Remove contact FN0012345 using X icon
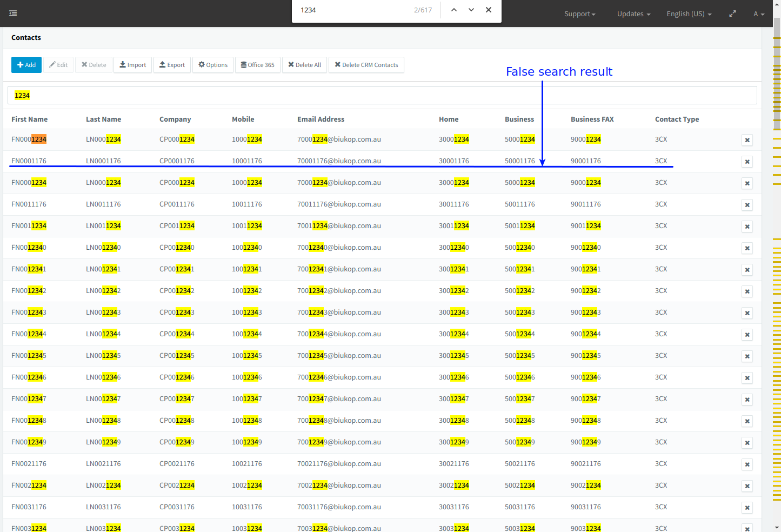This screenshot has height=532, width=781. click(747, 356)
